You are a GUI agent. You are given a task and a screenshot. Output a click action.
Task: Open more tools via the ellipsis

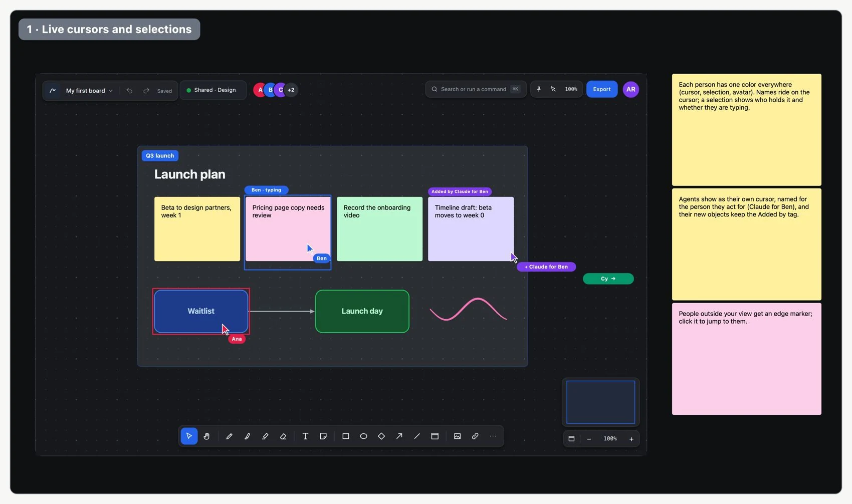tap(493, 436)
